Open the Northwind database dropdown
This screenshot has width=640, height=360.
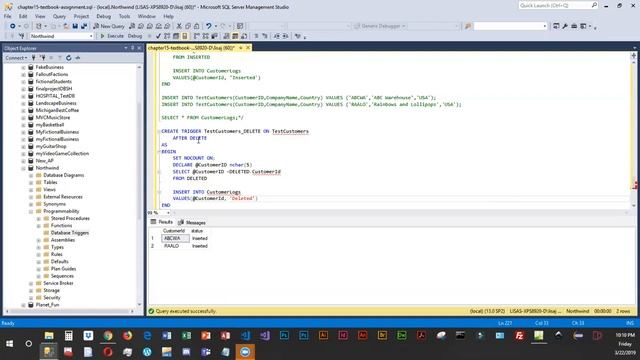91,36
